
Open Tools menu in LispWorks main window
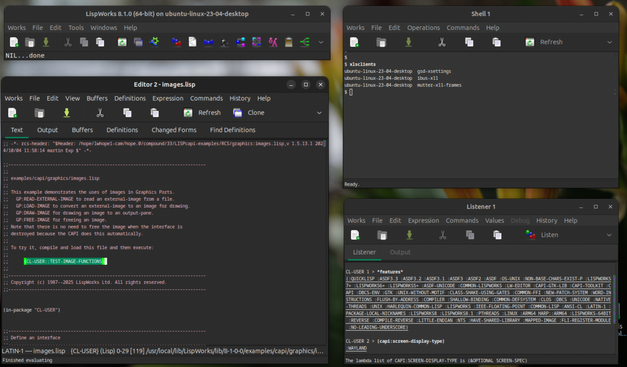point(76,28)
